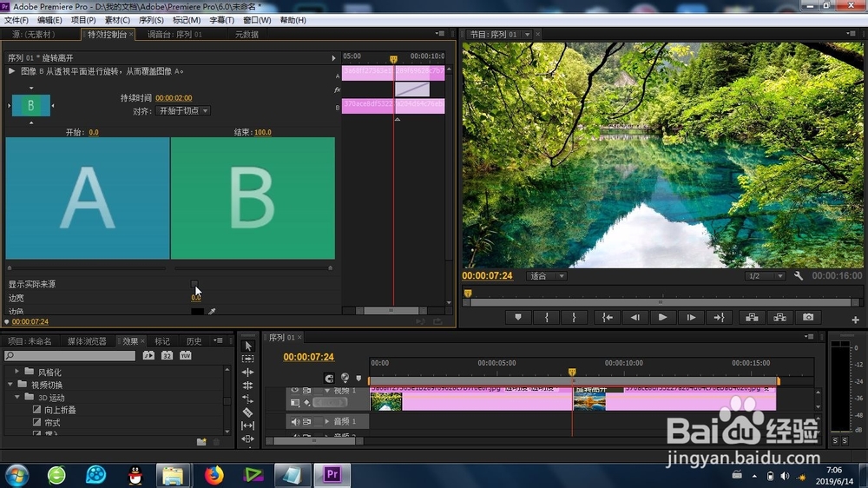Select the Track Select tool
The width and height of the screenshot is (868, 488).
[x=248, y=359]
